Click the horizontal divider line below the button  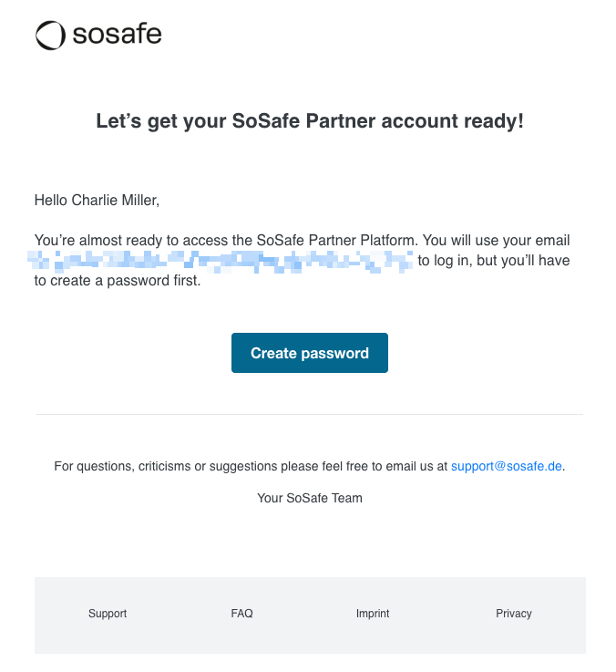tap(310, 414)
